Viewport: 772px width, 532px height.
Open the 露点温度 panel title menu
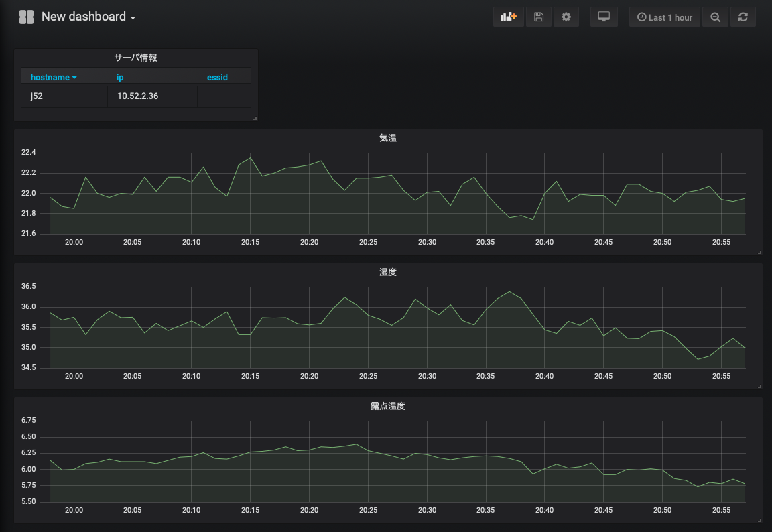tap(388, 406)
